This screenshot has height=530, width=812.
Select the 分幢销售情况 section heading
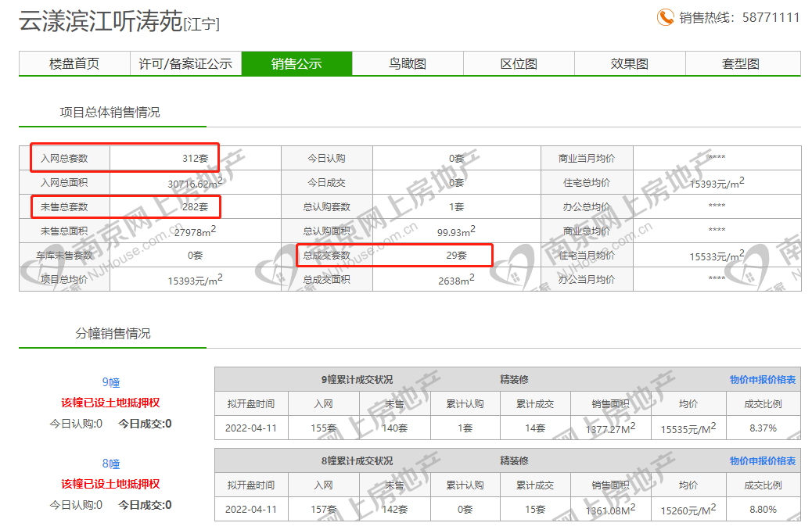[x=113, y=334]
